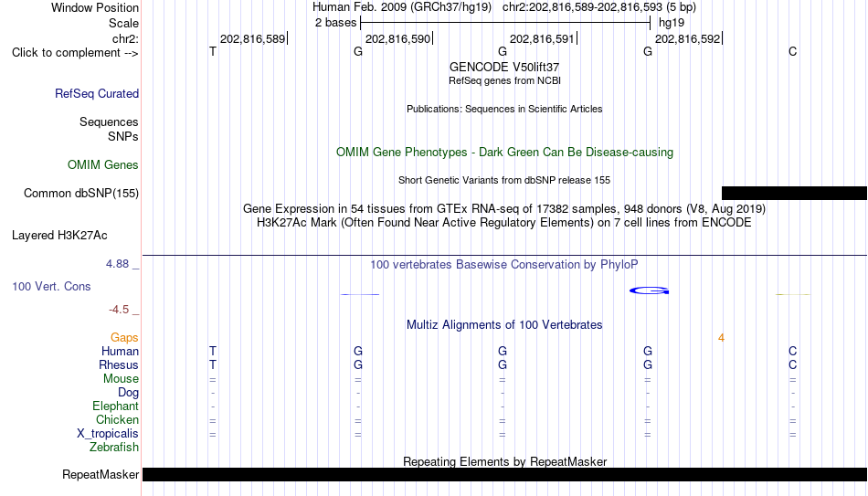Click the '2 bases' scale bar
Screen dimensions: 868x496
click(x=505, y=23)
